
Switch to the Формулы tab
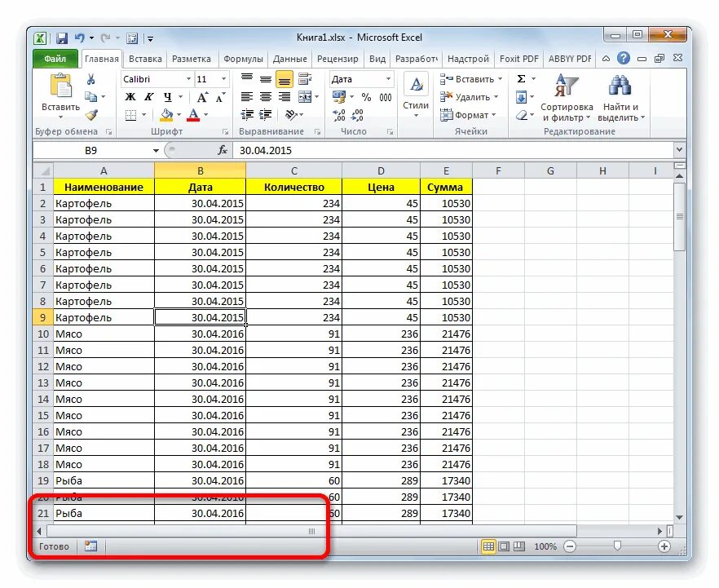(x=243, y=59)
